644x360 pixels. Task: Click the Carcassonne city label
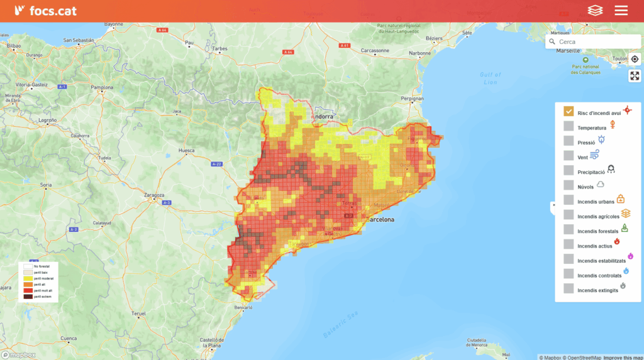[375, 50]
